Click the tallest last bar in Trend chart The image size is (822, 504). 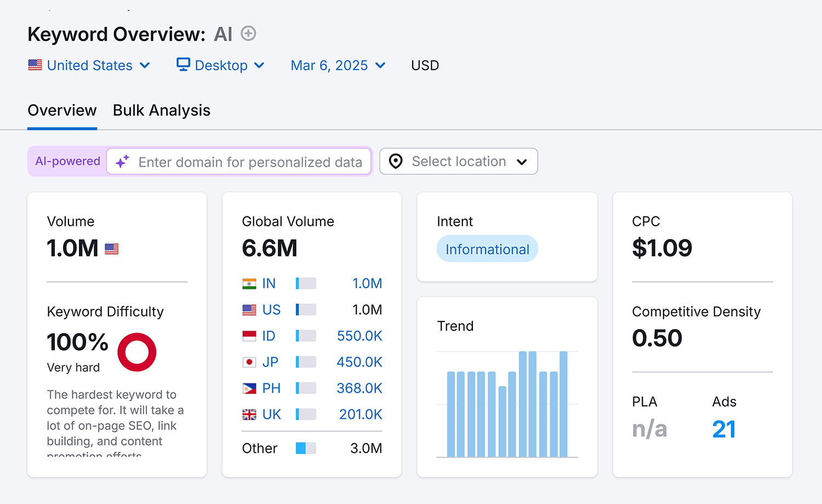coord(563,404)
